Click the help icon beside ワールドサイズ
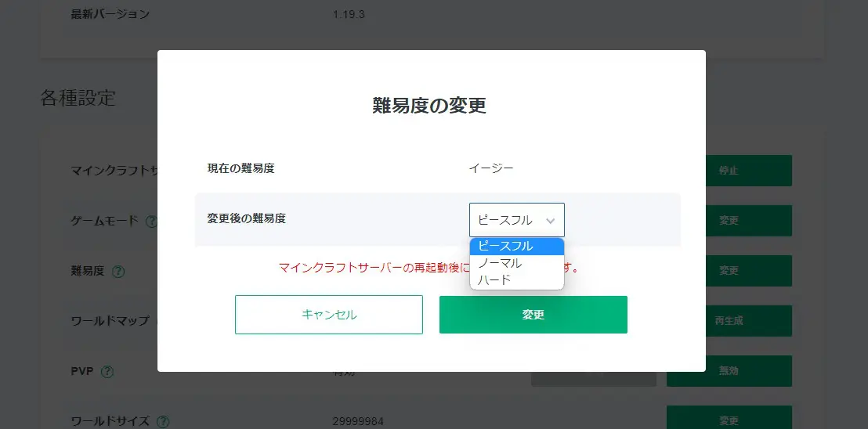868x429 pixels. [x=163, y=421]
